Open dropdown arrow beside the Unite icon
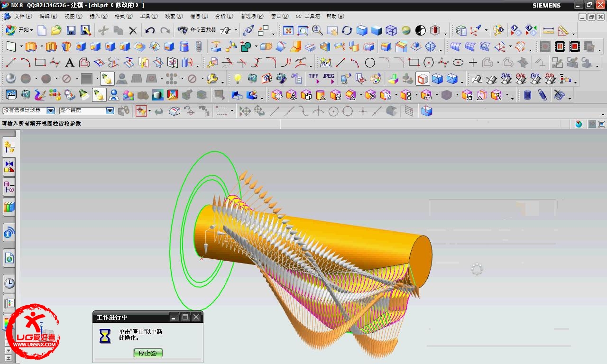Viewport: 607px width, 364px height. tap(256, 46)
